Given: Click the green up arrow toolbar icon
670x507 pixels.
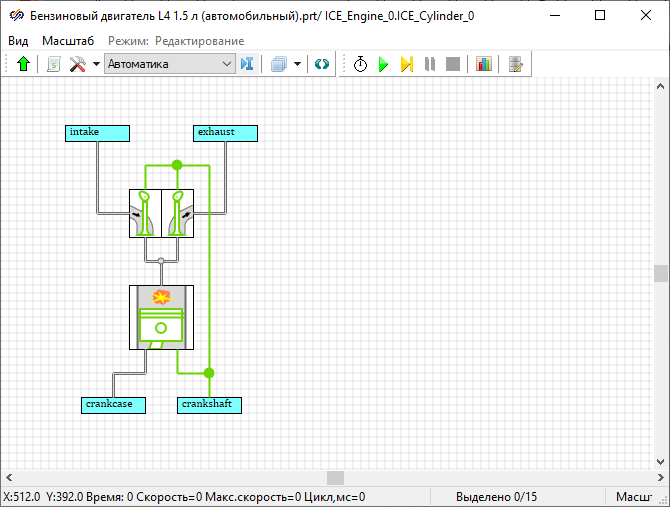Looking at the screenshot, I should [24, 64].
